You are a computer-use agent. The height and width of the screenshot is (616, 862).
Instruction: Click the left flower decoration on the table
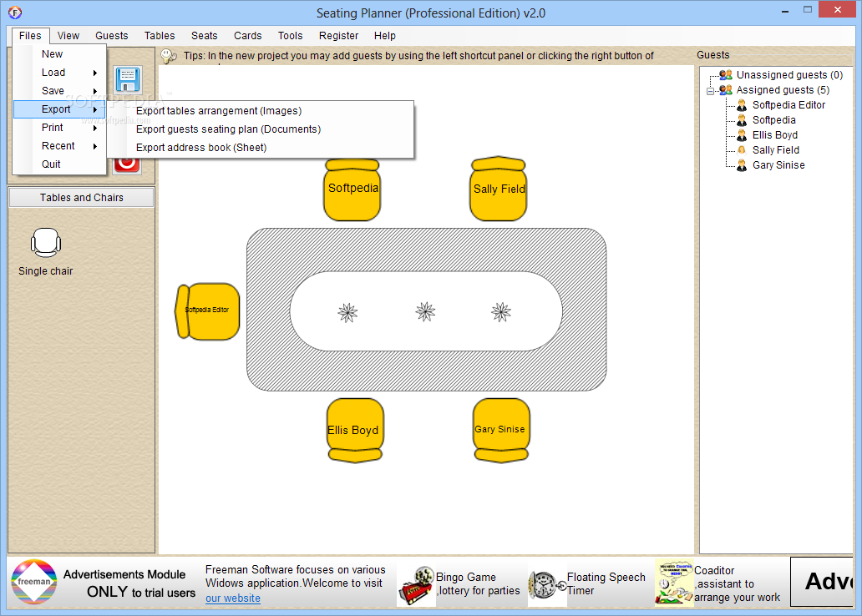point(347,313)
